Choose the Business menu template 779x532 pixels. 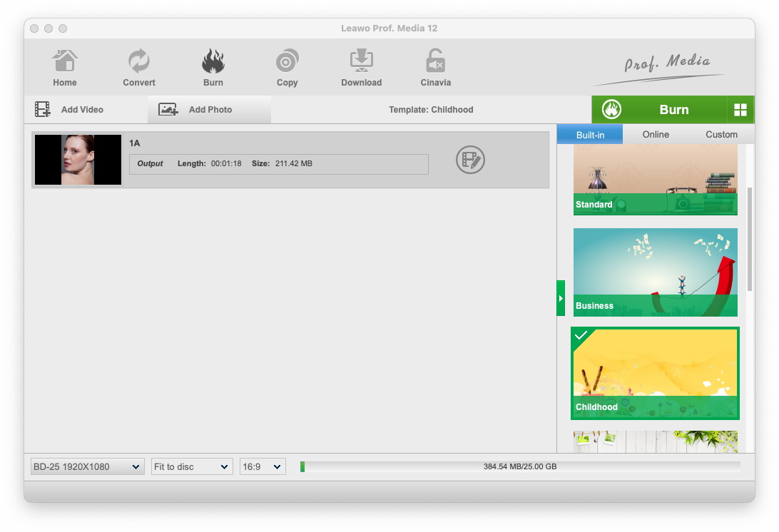pyautogui.click(x=656, y=272)
